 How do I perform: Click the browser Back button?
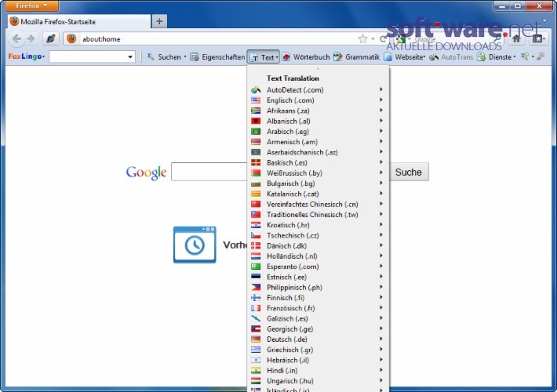coord(16,38)
